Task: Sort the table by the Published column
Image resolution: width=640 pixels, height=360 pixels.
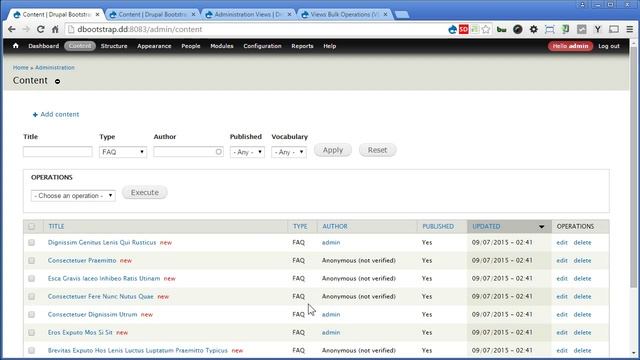Action: click(x=438, y=227)
